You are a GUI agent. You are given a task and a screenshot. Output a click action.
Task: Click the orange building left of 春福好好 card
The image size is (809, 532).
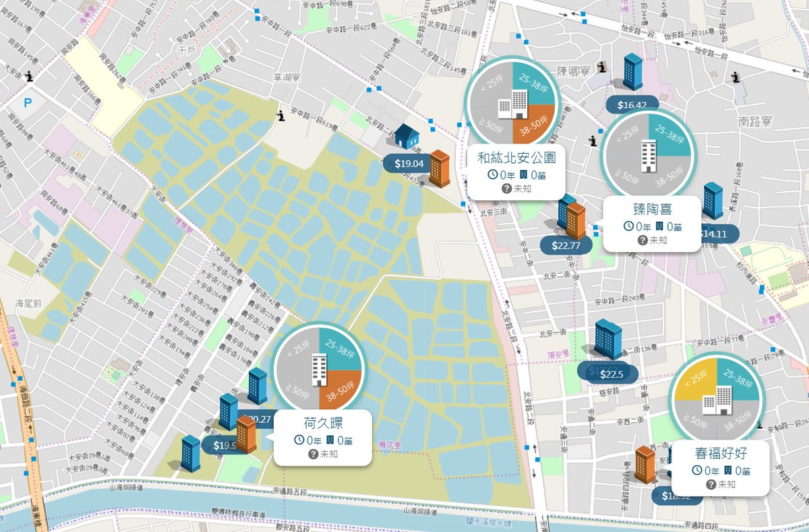(x=645, y=465)
